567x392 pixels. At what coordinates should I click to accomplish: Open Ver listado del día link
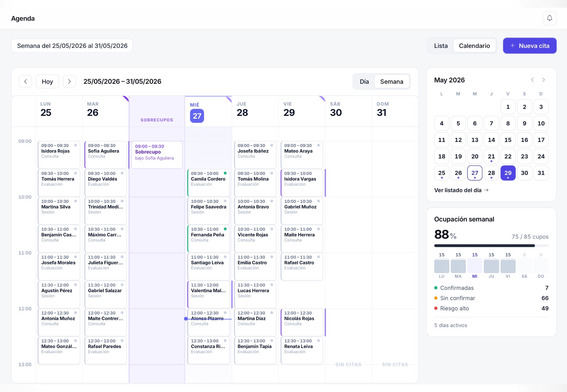tap(461, 190)
